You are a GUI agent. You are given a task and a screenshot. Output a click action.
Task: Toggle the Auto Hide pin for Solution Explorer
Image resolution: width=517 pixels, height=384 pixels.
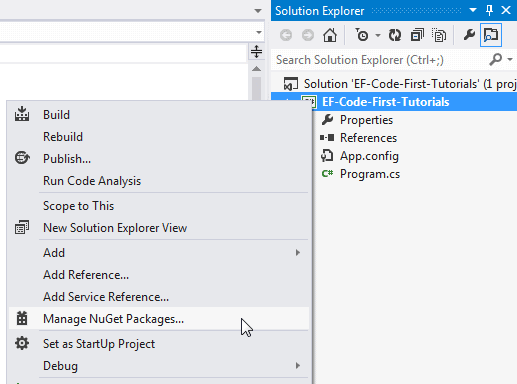[x=489, y=10]
